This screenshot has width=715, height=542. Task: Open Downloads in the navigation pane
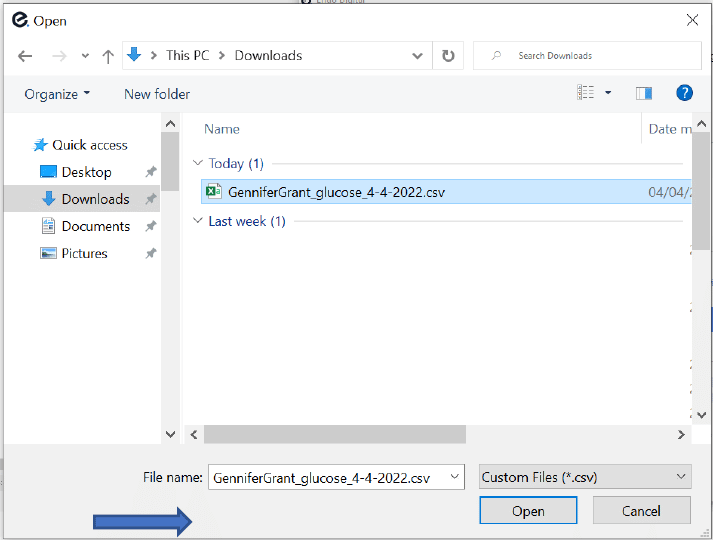85,199
